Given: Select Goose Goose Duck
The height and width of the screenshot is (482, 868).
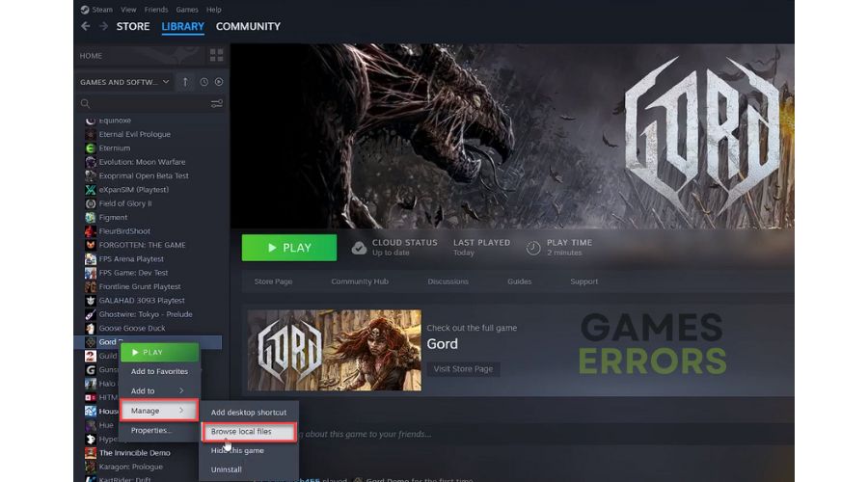Looking at the screenshot, I should pos(132,328).
